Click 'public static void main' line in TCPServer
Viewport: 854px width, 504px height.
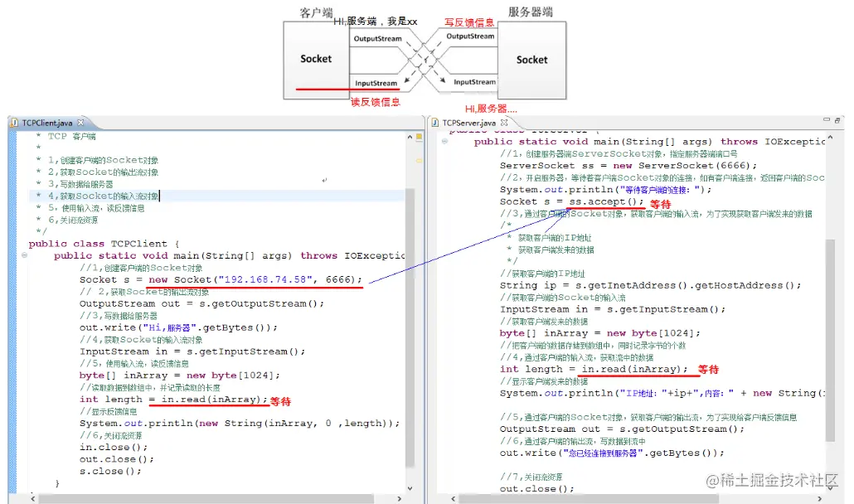pyautogui.click(x=649, y=141)
